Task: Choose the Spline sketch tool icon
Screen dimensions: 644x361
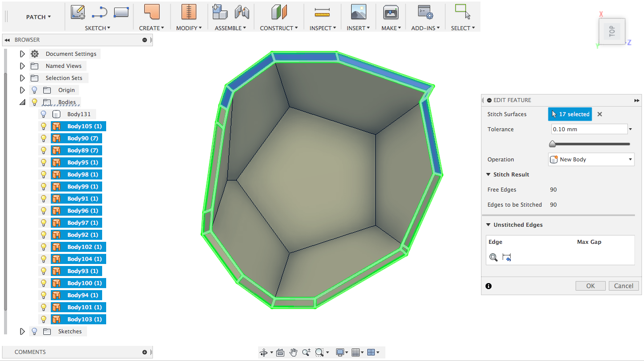Action: click(100, 12)
